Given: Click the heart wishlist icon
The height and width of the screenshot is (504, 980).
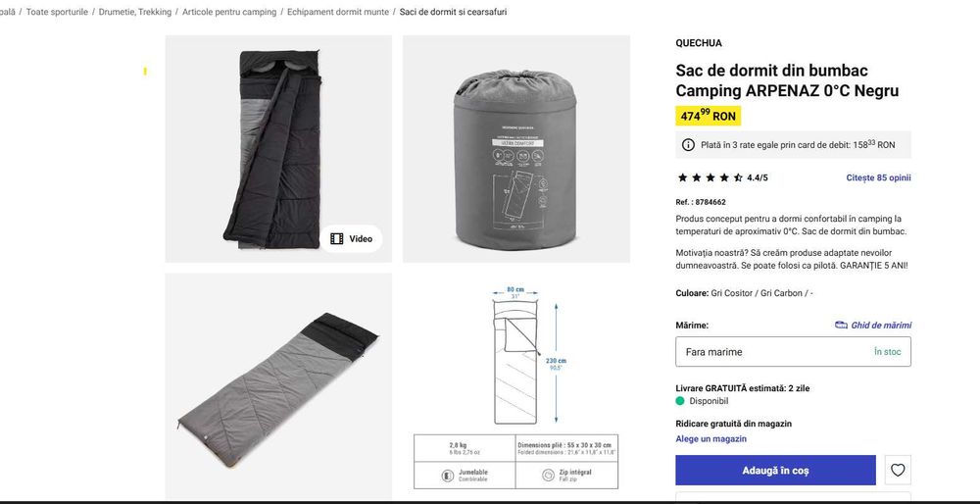Looking at the screenshot, I should tap(898, 471).
